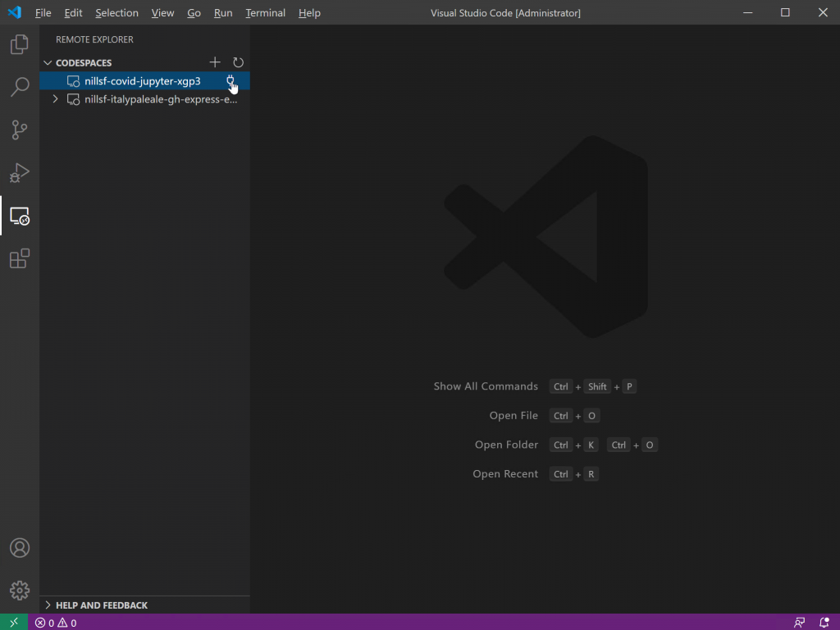Minimize the Visual Studio Code window
Image resolution: width=840 pixels, height=630 pixels.
coord(748,12)
